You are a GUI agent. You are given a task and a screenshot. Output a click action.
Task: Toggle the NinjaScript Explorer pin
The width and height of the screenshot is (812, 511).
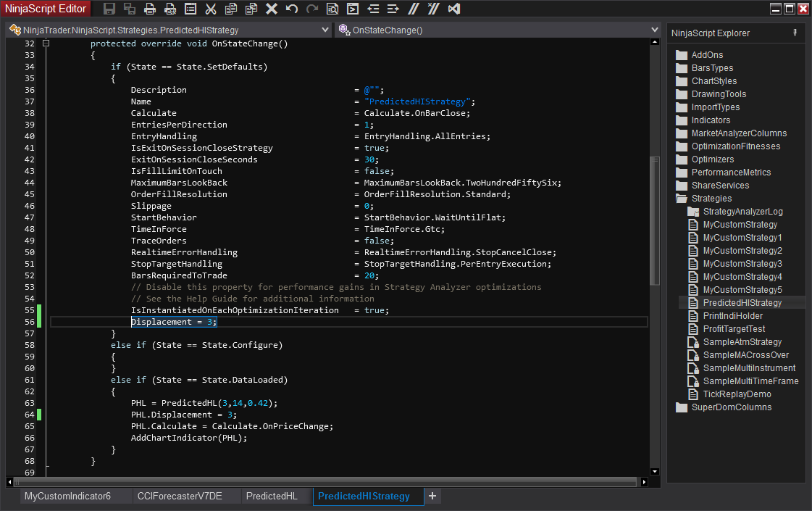795,33
